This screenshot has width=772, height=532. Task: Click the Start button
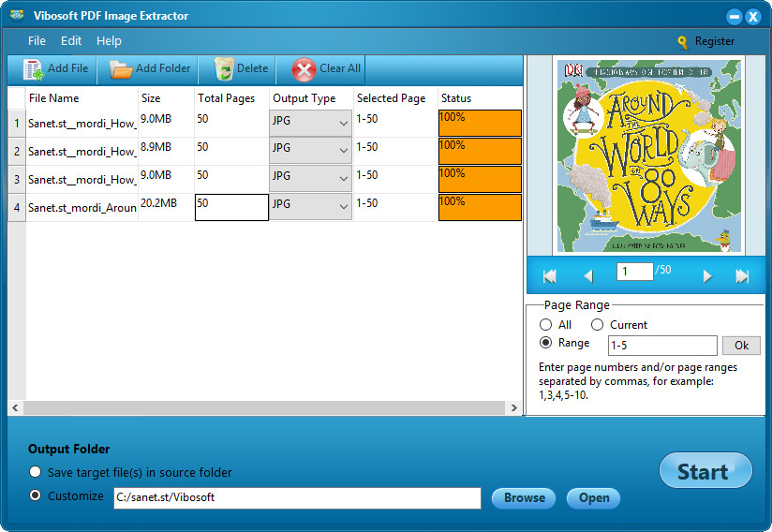click(x=705, y=470)
